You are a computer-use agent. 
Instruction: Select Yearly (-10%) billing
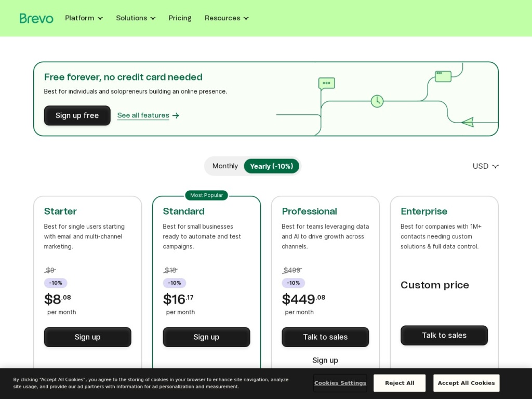tap(271, 166)
